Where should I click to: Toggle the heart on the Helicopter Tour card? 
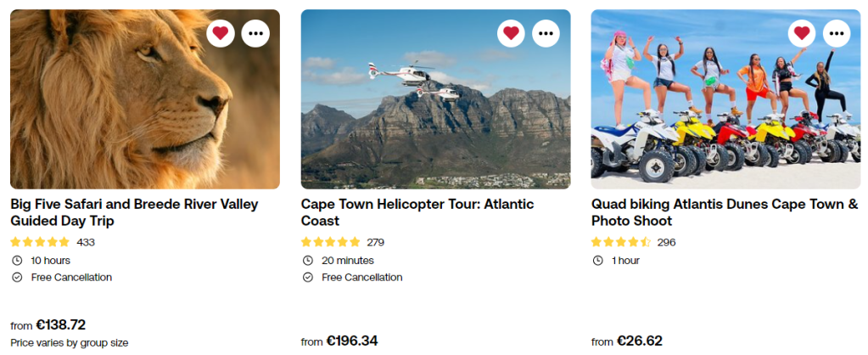point(511,33)
